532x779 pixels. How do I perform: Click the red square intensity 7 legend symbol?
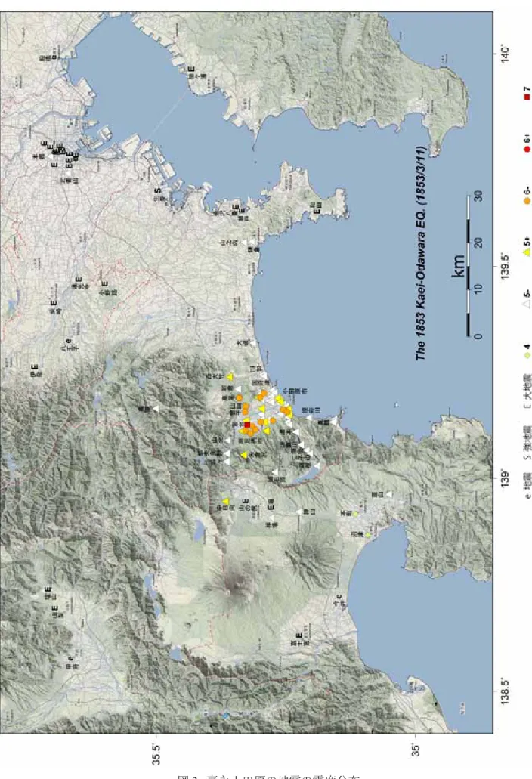pyautogui.click(x=527, y=96)
